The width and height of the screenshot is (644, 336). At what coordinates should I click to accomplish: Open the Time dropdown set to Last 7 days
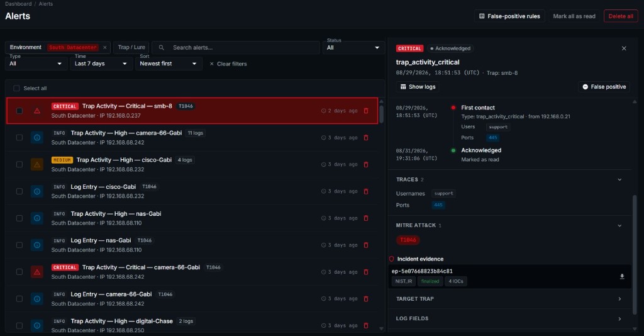tap(101, 64)
